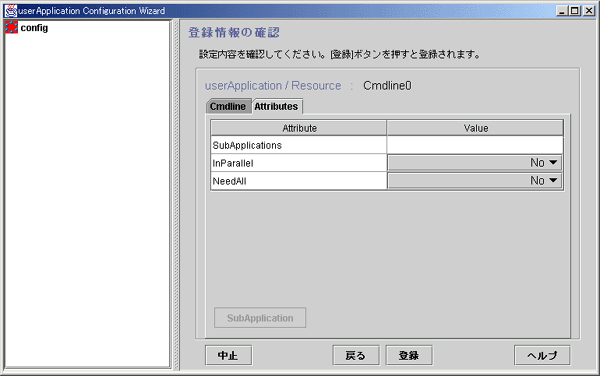Select the SubApplications attribute cell
Image resolution: width=600 pixels, height=376 pixels.
tap(298, 145)
